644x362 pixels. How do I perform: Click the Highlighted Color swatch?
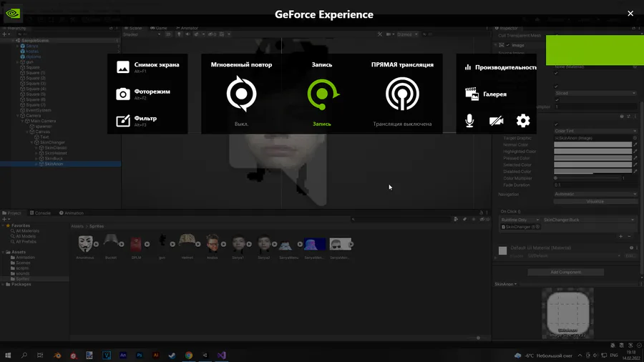592,152
